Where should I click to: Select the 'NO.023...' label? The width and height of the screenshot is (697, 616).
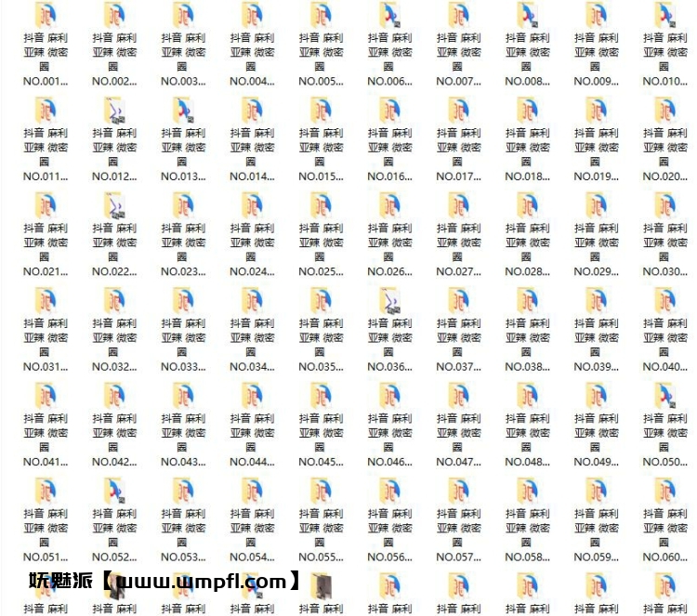pyautogui.click(x=183, y=271)
